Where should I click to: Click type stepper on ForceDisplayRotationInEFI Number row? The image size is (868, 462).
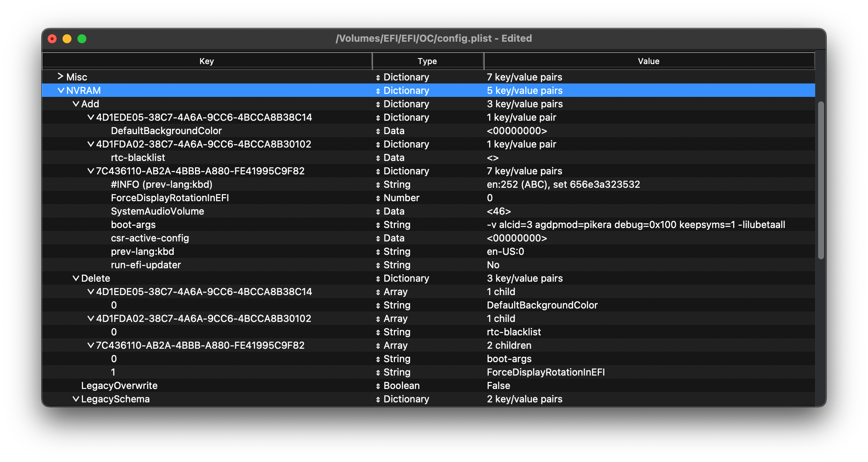click(378, 198)
